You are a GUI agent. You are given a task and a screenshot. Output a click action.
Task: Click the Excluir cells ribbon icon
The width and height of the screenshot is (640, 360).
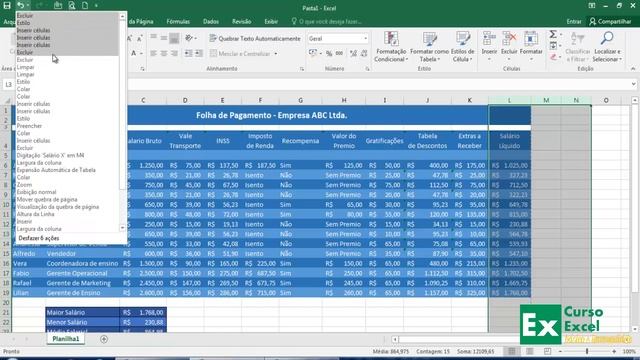[x=509, y=39]
